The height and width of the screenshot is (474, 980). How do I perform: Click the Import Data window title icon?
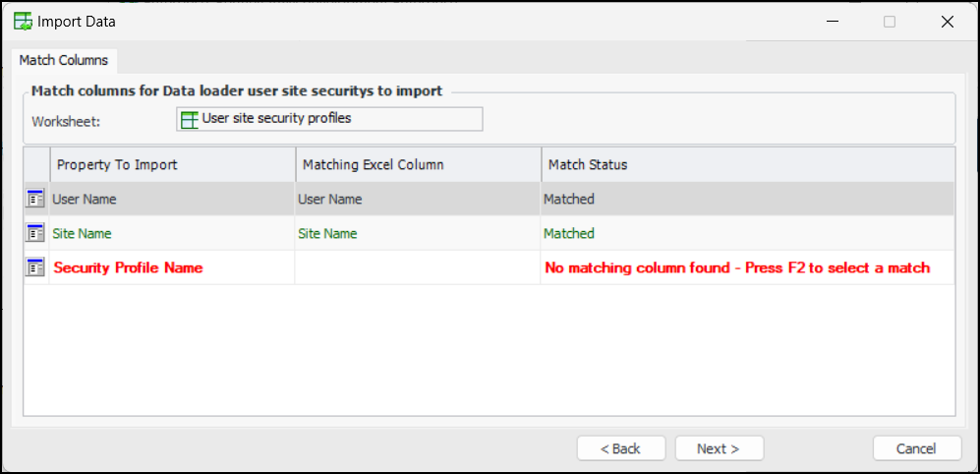pyautogui.click(x=23, y=22)
